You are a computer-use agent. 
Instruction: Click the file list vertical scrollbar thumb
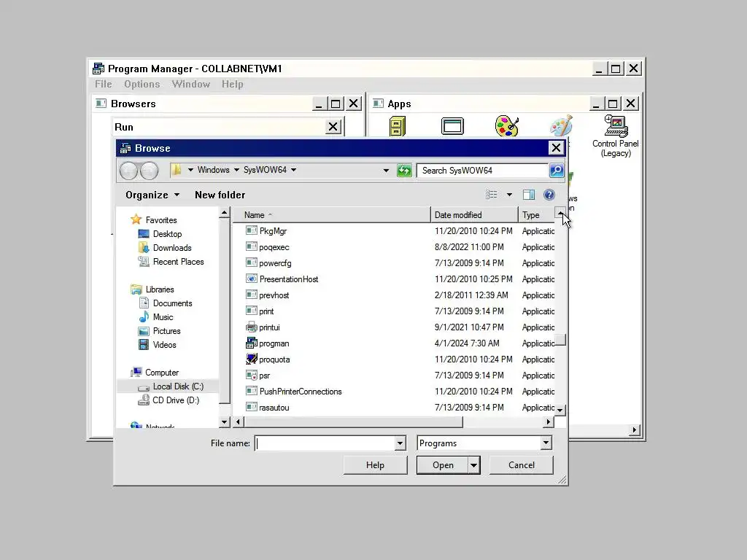(561, 340)
